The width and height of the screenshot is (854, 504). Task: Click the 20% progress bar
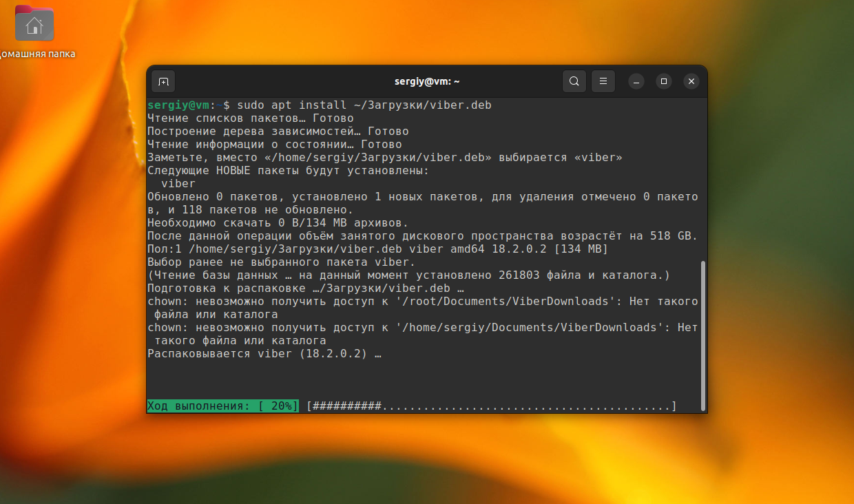[x=220, y=406]
